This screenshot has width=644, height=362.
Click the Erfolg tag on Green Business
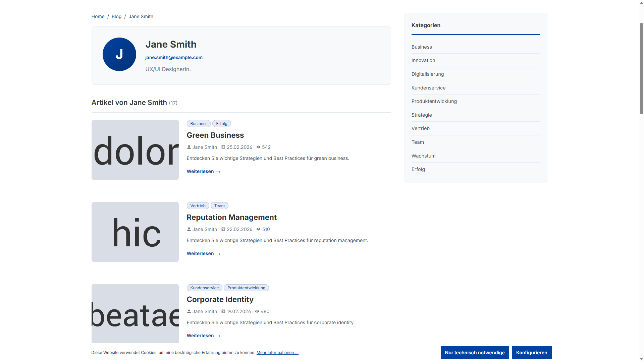(222, 124)
